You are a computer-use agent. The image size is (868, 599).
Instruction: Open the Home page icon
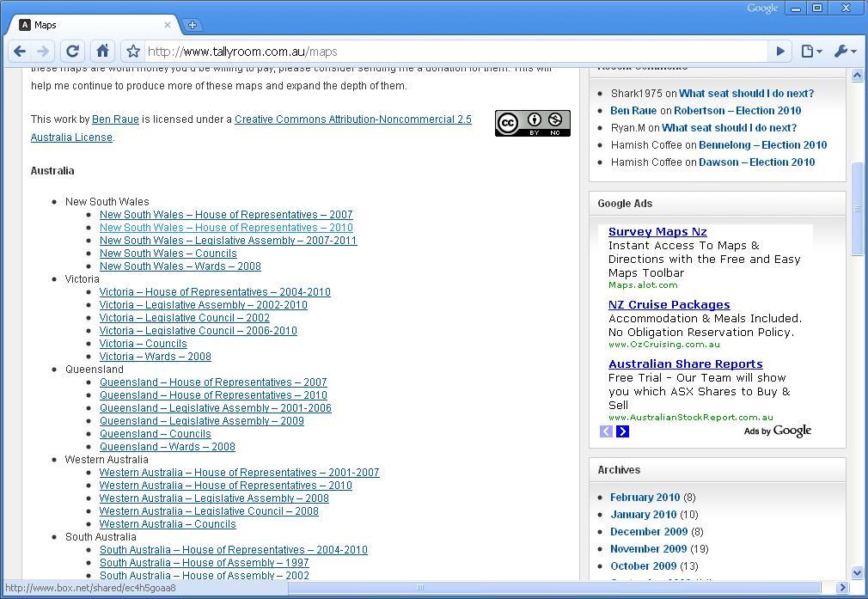[102, 52]
